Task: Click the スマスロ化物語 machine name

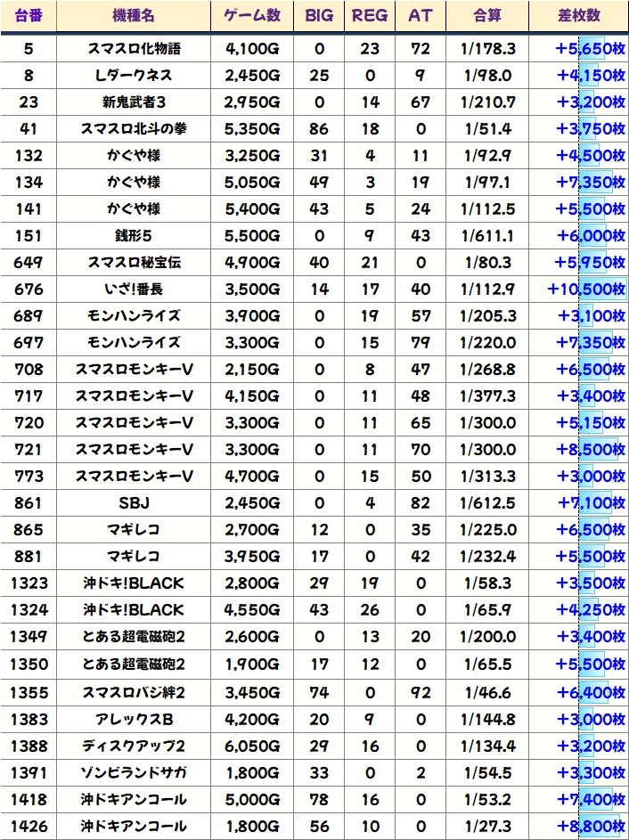Action: click(133, 50)
